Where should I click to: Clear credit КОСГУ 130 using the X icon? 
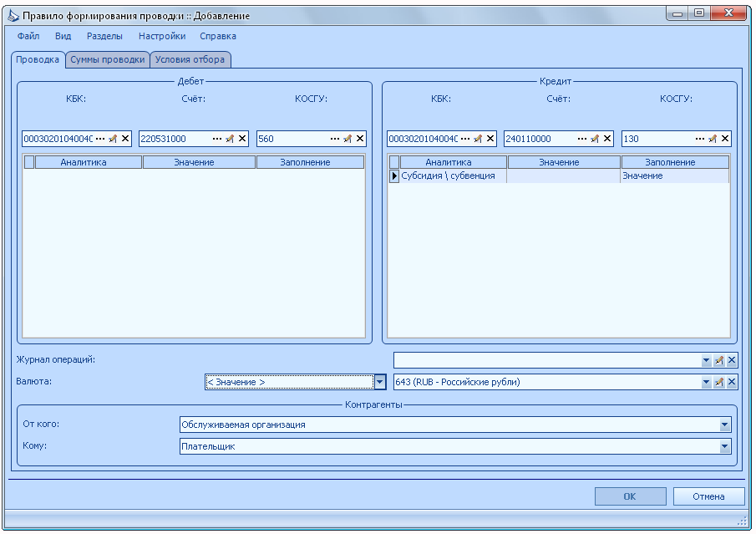coord(725,139)
